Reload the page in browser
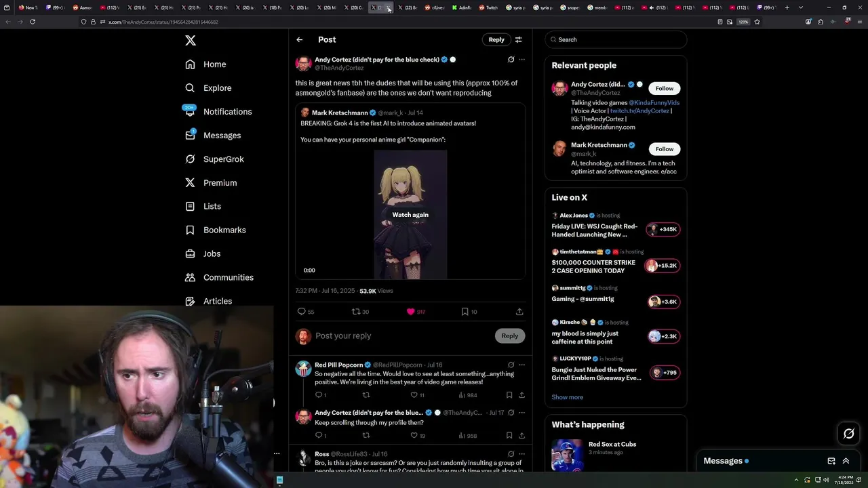 click(33, 22)
